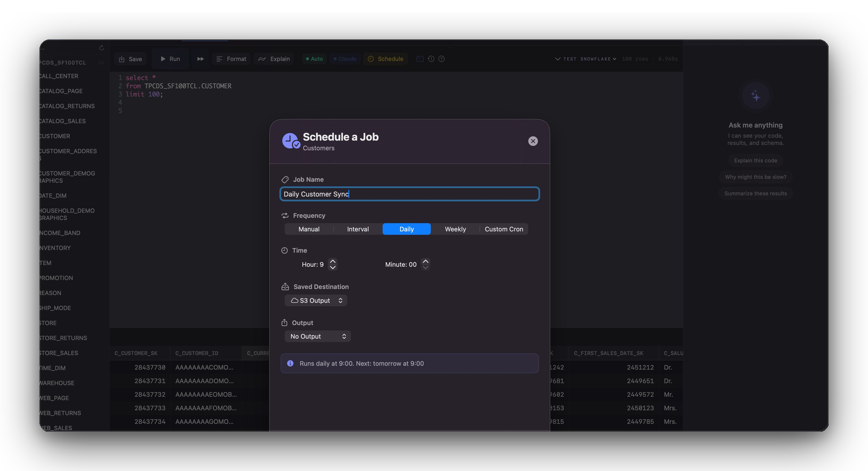Click SQL editor line with limit 100
The height and width of the screenshot is (471, 868).
pyautogui.click(x=144, y=95)
